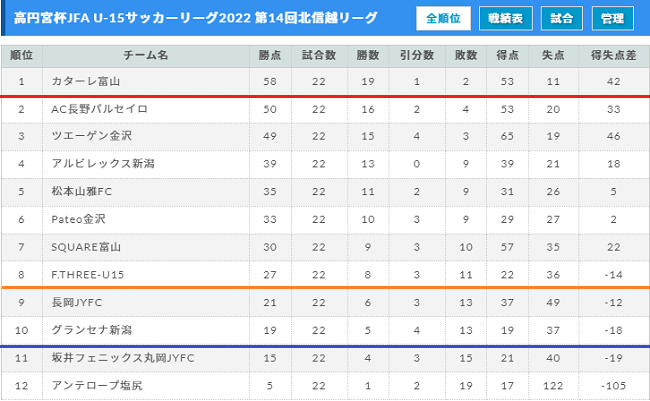Viewport: 650px width, 401px height.
Task: Open the 戦績表 tab
Action: (505, 18)
